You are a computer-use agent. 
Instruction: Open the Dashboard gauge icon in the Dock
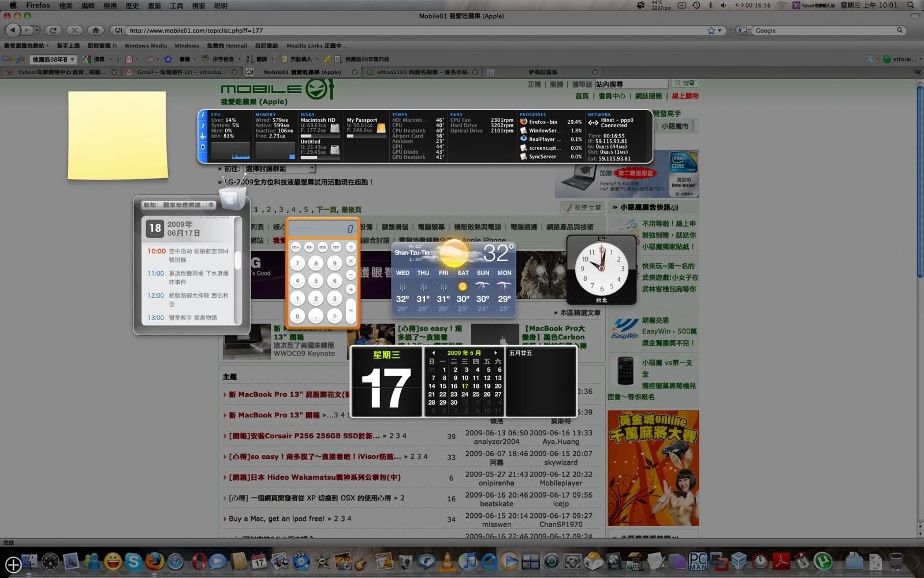(x=50, y=561)
